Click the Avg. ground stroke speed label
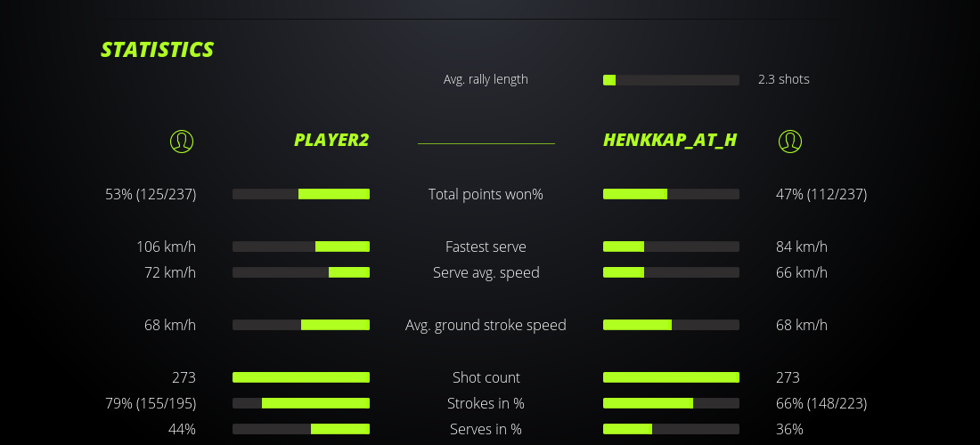 (x=486, y=325)
